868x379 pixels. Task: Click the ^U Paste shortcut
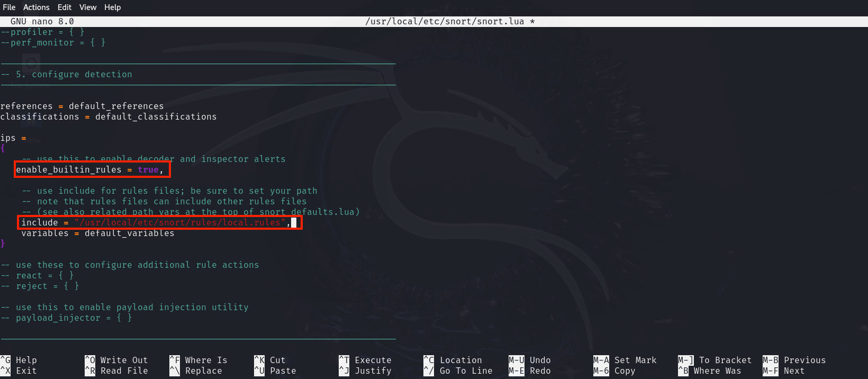tap(275, 371)
